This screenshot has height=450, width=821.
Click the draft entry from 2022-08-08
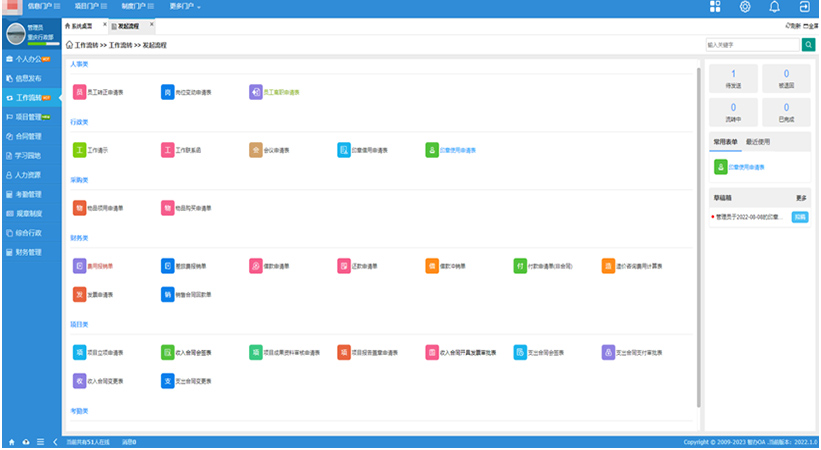click(748, 217)
